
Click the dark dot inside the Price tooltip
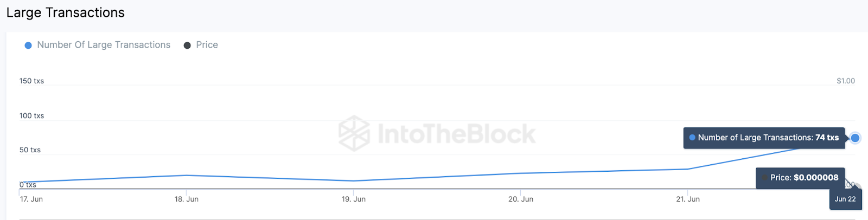(764, 178)
